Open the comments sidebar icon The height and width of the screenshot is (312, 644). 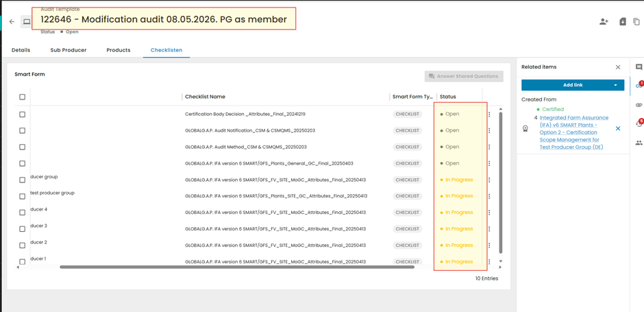pyautogui.click(x=639, y=67)
